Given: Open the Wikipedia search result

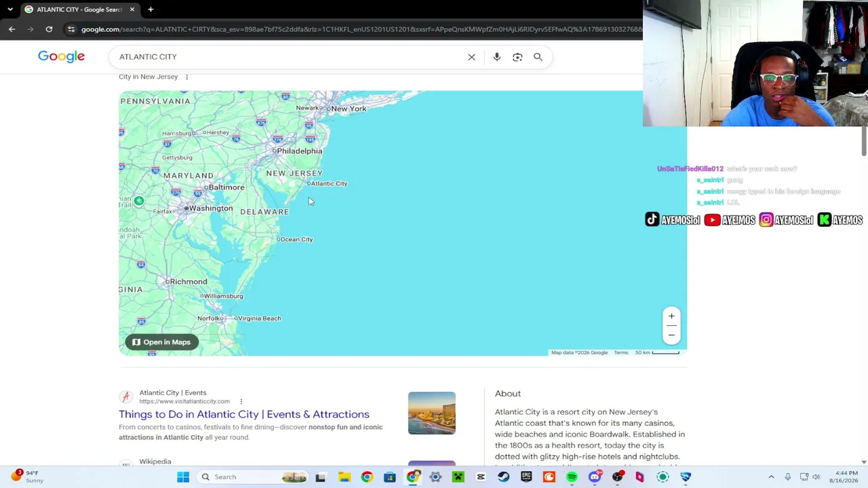Looking at the screenshot, I should pyautogui.click(x=155, y=462).
